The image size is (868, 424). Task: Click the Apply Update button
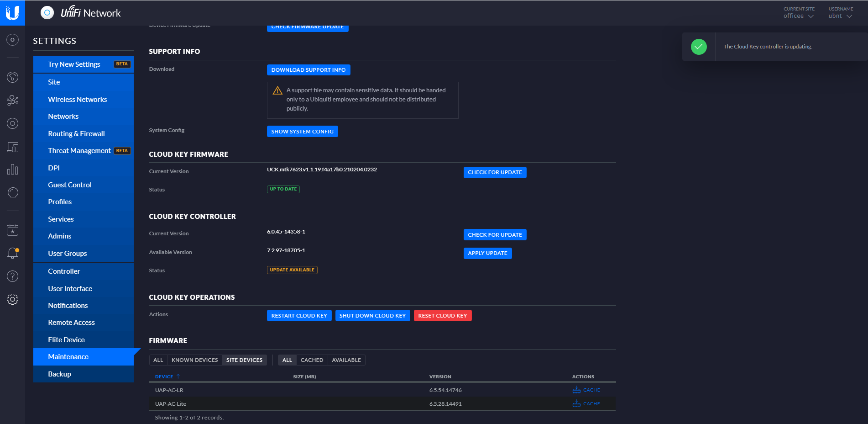pos(487,253)
